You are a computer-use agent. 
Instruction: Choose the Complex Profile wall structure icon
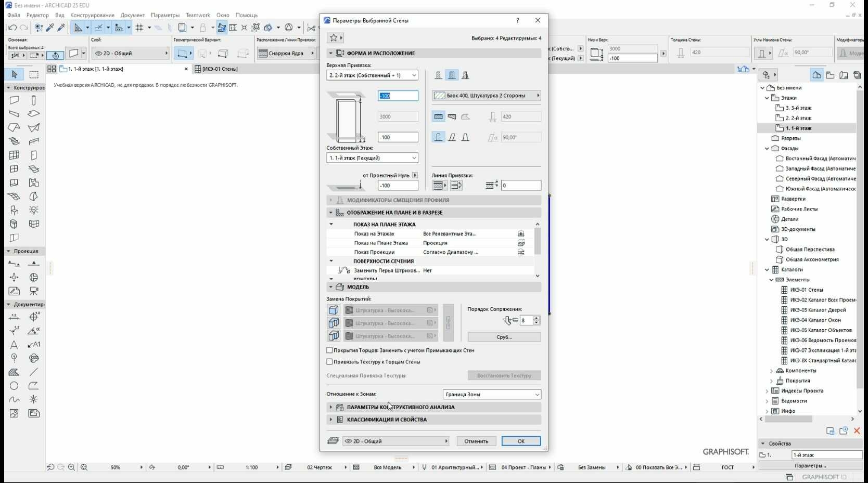[x=466, y=75]
